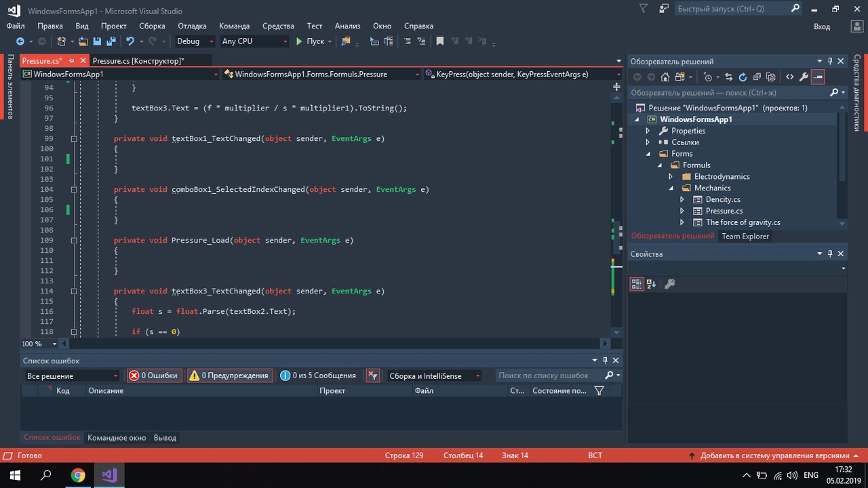
Task: Open the KeyPress member navigation dropdown
Action: point(523,75)
